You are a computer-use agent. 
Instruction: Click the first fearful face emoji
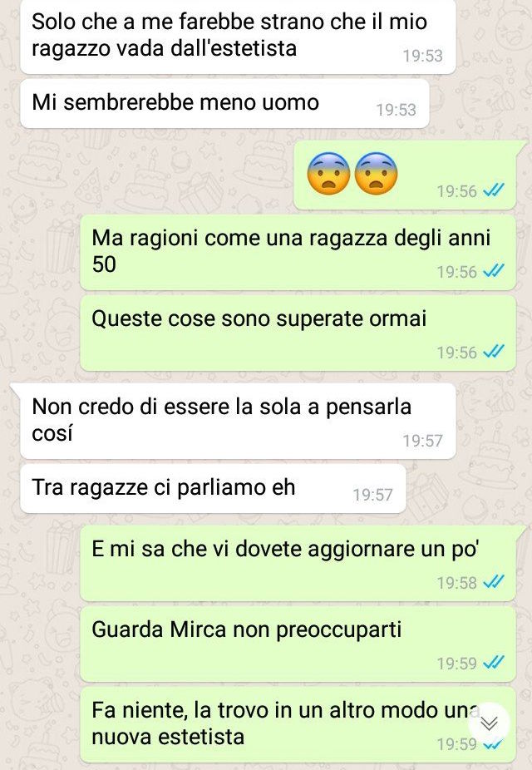(328, 173)
